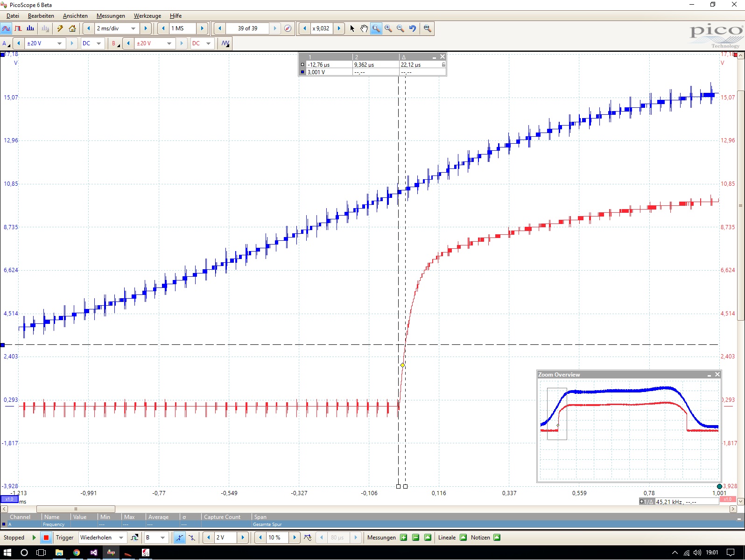The height and width of the screenshot is (560, 745).
Task: Open timebase 2 ms/div dropdown
Action: (x=134, y=28)
